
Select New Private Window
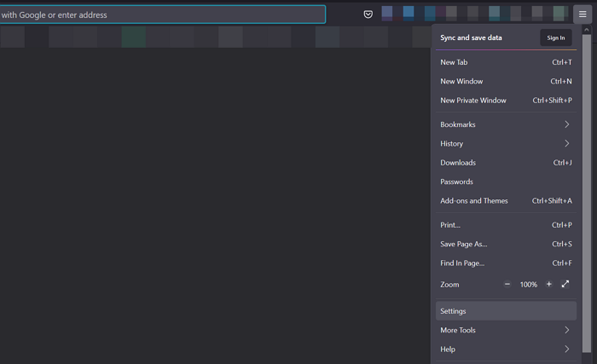[x=506, y=100]
